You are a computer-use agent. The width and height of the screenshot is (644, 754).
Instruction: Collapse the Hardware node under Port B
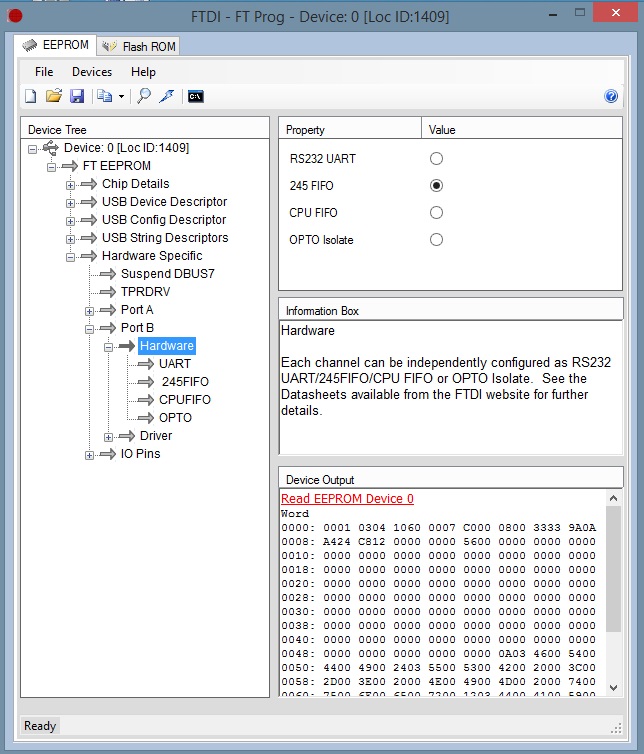point(109,347)
